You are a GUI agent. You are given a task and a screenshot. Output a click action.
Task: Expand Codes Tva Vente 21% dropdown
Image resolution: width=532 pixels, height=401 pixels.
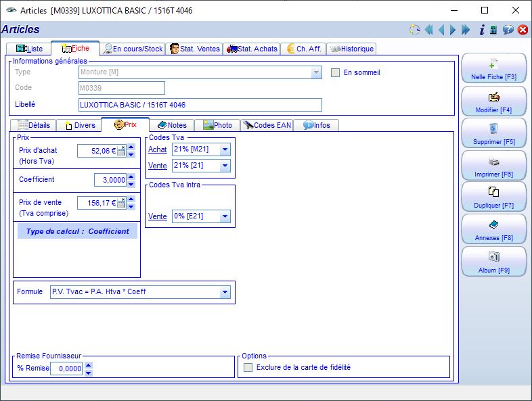(x=225, y=166)
